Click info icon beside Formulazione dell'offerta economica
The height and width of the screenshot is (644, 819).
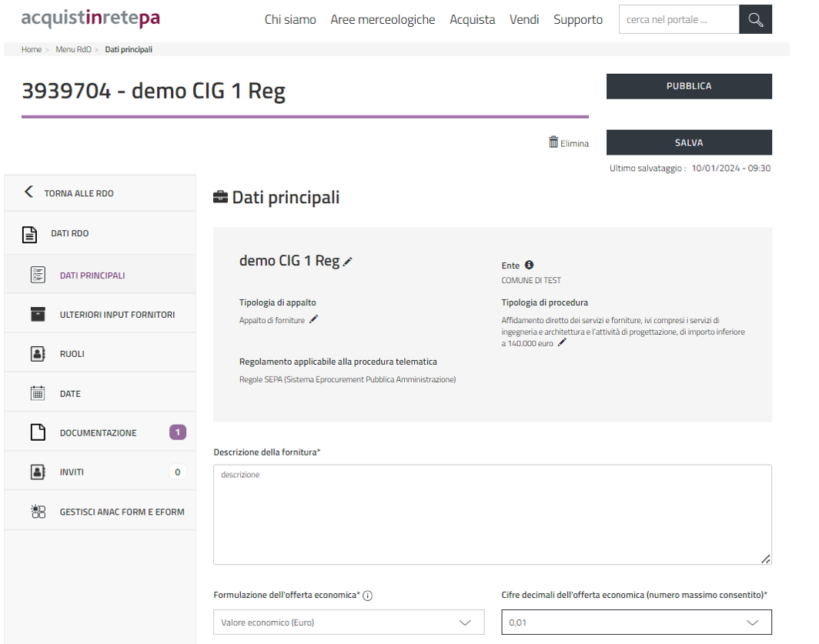367,596
